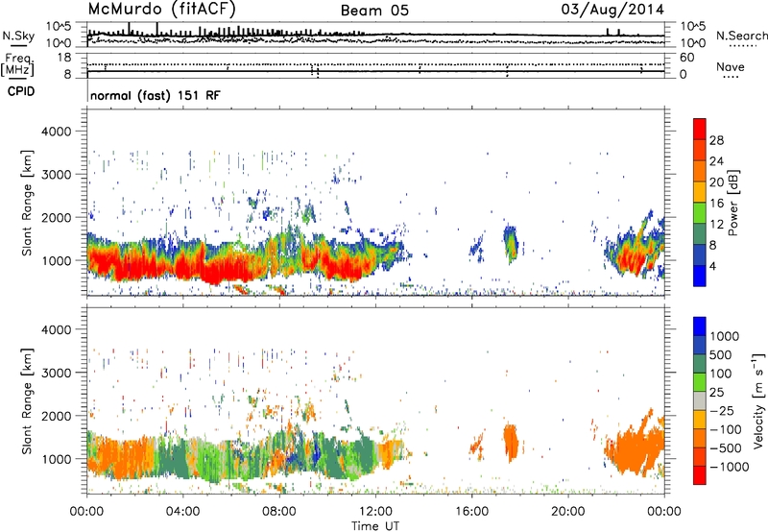Screen dimensions: 768x532
Task: Click the blue swatch at Power colorbar bottom
Action: pyautogui.click(x=700, y=276)
